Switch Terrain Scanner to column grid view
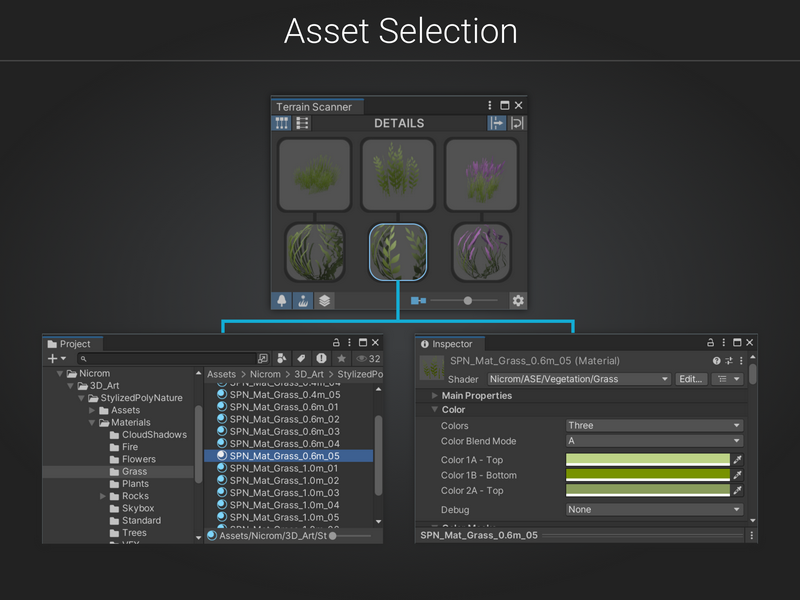800x600 pixels. click(x=281, y=123)
